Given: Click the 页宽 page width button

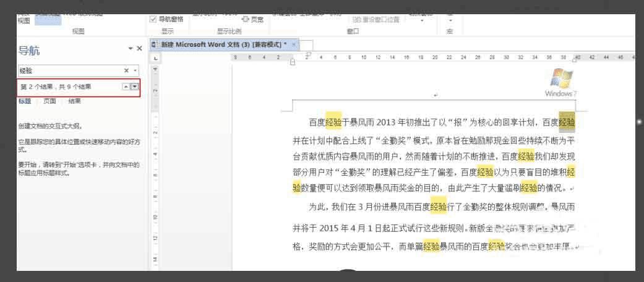Looking at the screenshot, I should coord(253,19).
